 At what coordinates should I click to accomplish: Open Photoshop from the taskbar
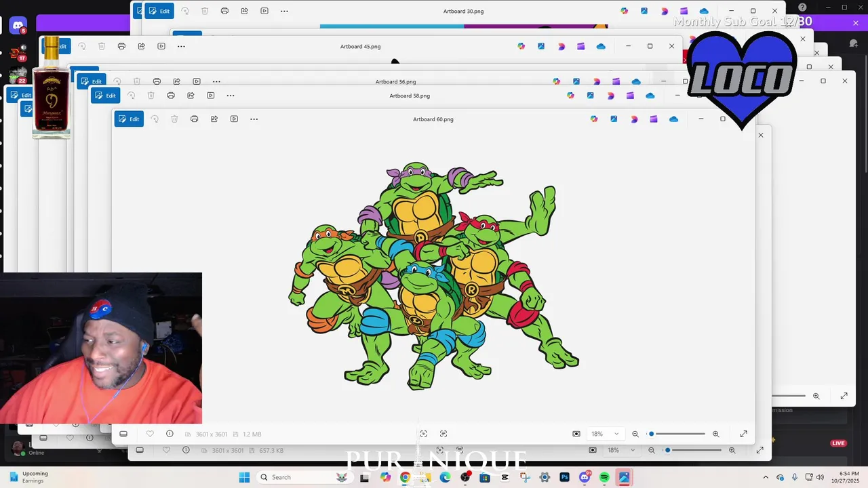pos(564,477)
